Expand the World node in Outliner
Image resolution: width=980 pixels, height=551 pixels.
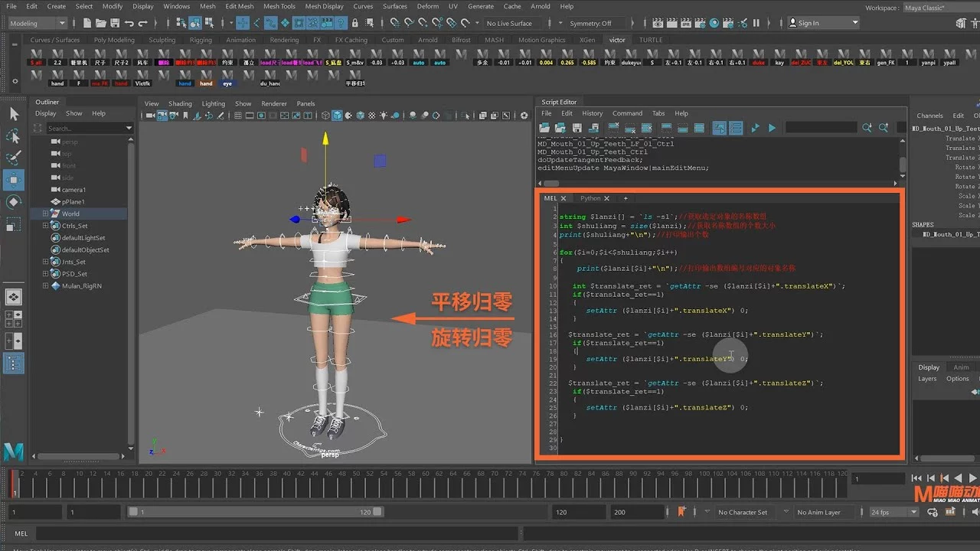pyautogui.click(x=45, y=214)
